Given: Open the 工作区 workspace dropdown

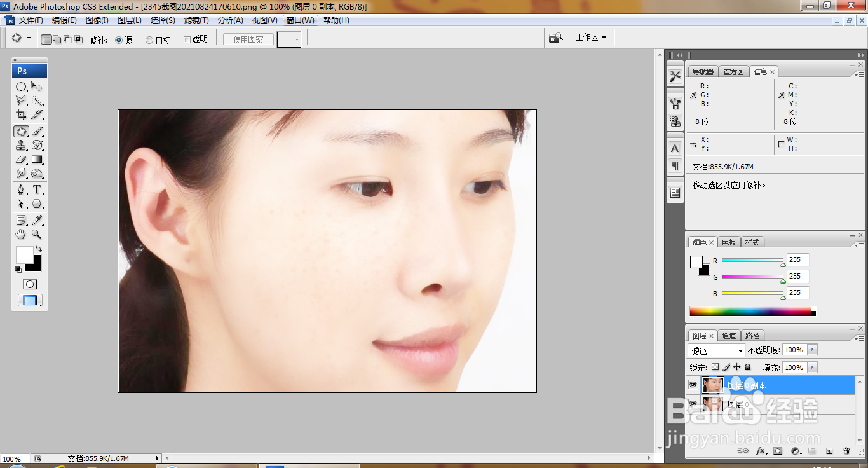Looking at the screenshot, I should coord(591,38).
